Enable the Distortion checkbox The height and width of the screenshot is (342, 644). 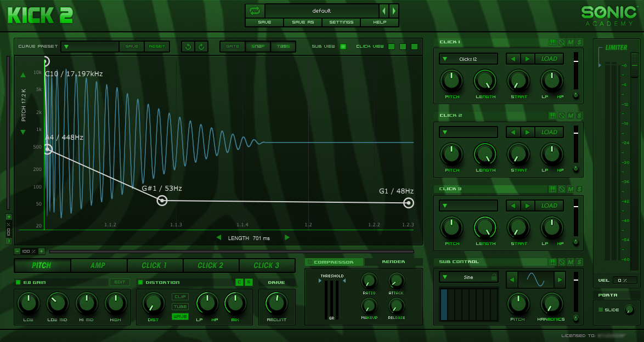coord(140,282)
